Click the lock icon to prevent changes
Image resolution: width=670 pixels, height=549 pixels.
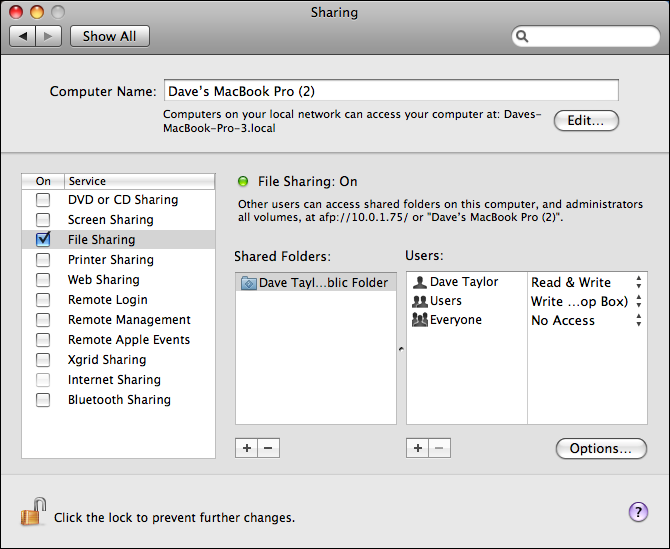point(33,511)
